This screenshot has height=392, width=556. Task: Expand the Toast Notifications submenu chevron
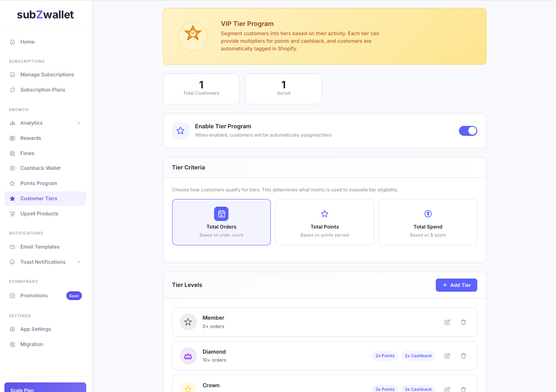click(79, 262)
